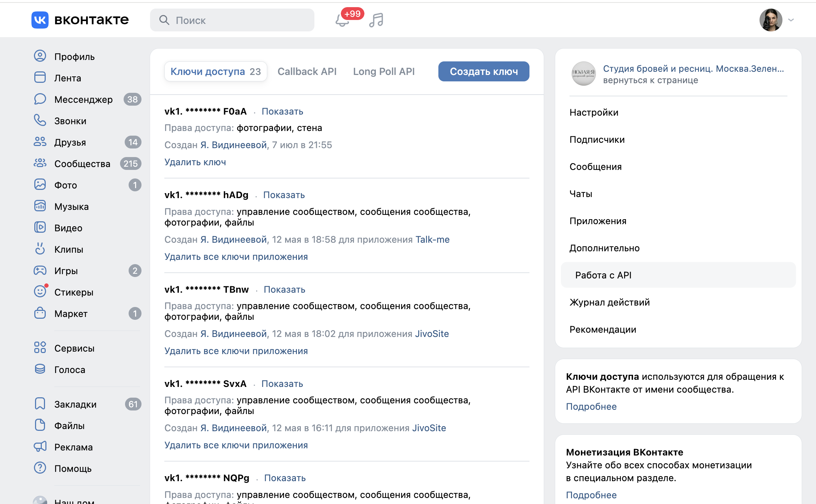
Task: Open Друзья friends icon
Action: click(x=40, y=142)
